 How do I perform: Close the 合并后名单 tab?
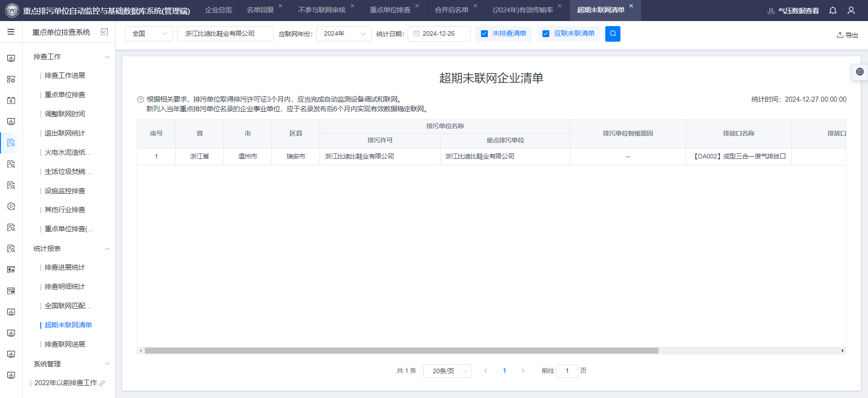[x=475, y=6]
